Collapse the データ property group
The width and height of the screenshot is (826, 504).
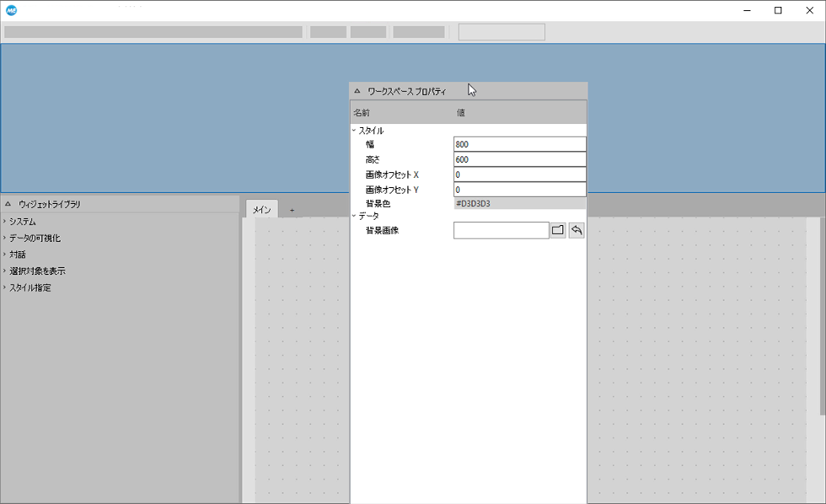pyautogui.click(x=354, y=216)
